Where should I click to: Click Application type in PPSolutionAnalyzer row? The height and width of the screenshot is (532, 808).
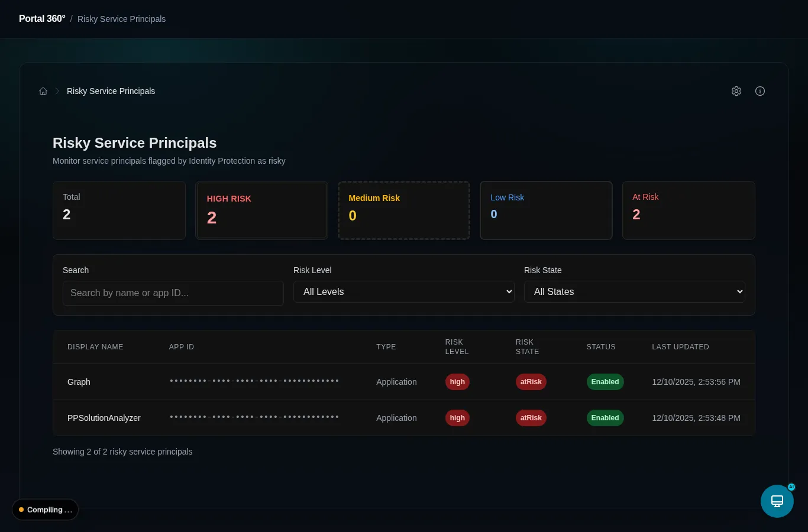tap(396, 418)
